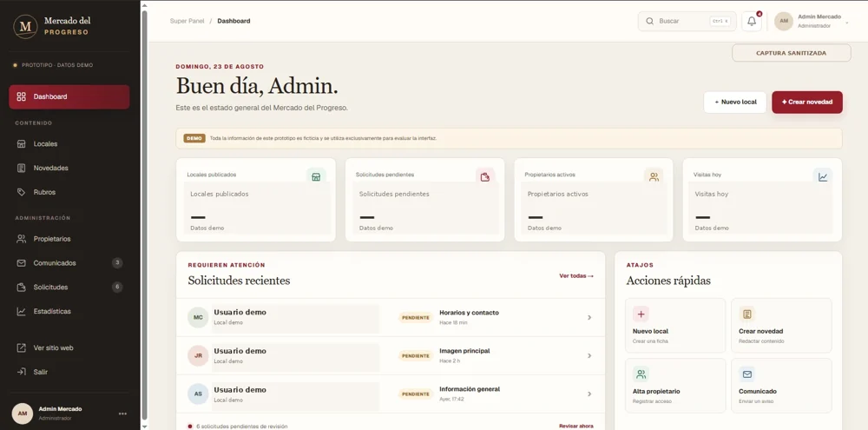Go to Novedades section
868x430 pixels.
[69, 168]
